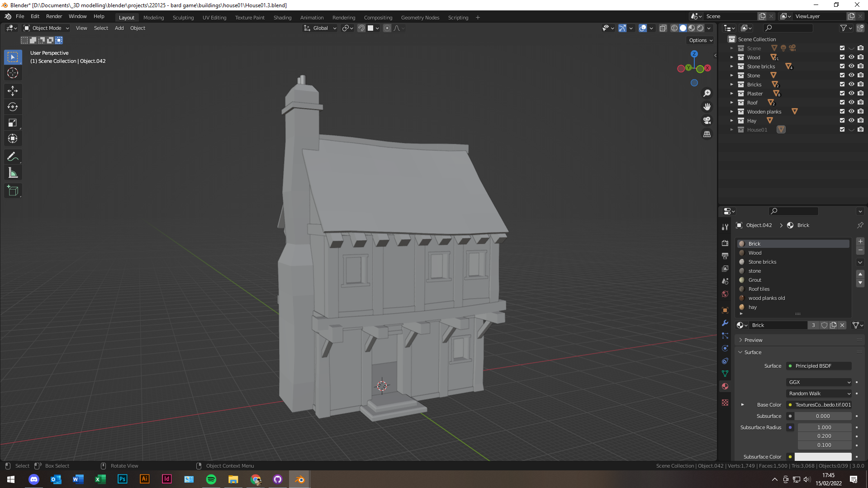The height and width of the screenshot is (488, 868).
Task: Select the Rotate tool
Action: [13, 107]
